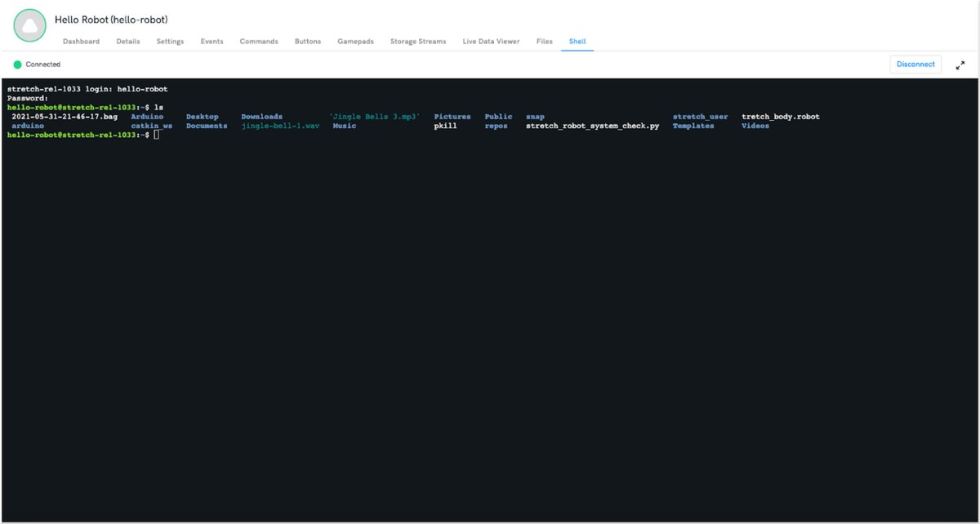Viewport: 980px width, 524px height.
Task: Open the Settings tab
Action: [170, 42]
